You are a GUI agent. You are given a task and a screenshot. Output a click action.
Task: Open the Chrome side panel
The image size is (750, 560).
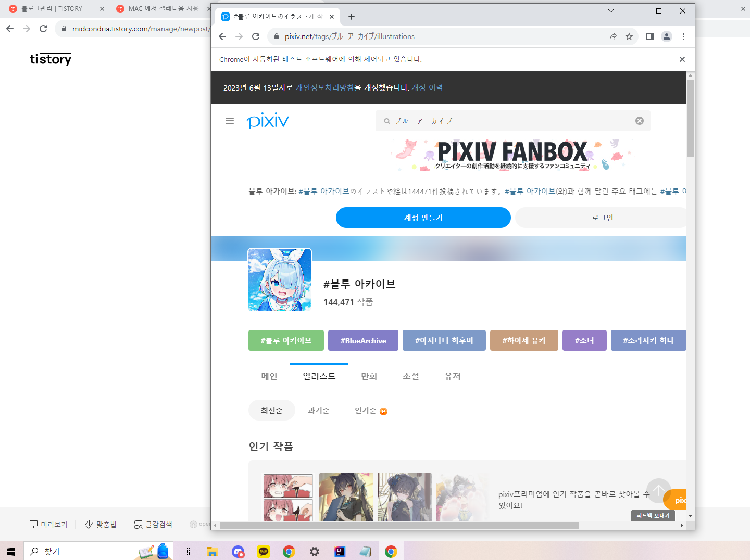pyautogui.click(x=650, y=36)
